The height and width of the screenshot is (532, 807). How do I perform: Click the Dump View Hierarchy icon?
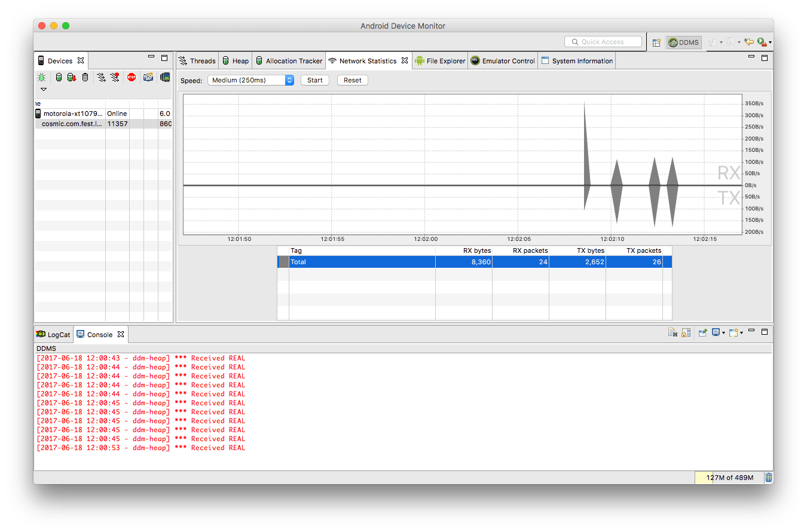[165, 77]
